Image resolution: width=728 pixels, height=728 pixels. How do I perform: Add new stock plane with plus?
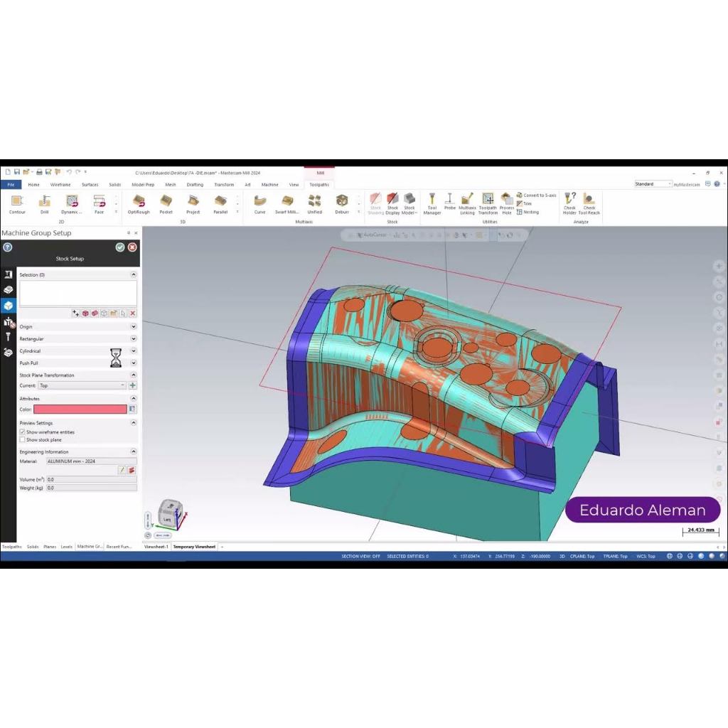132,385
